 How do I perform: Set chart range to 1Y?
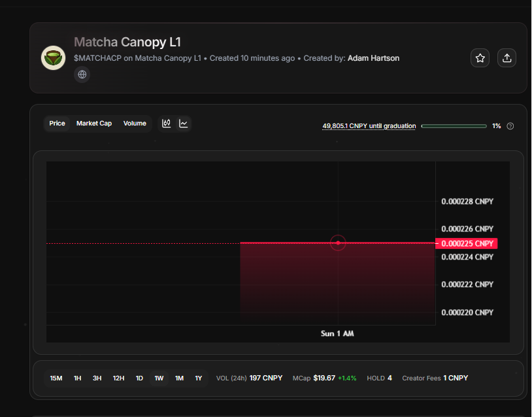199,378
